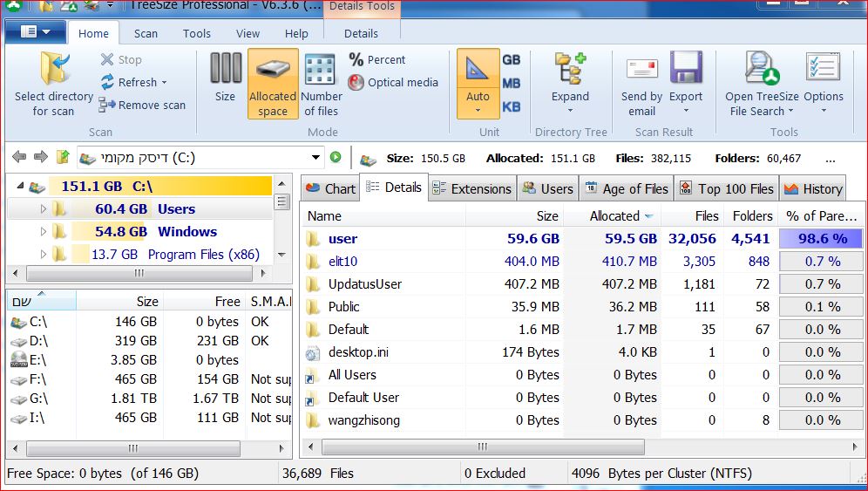The image size is (868, 491).
Task: Open the Help ribbon tab
Action: pos(296,33)
